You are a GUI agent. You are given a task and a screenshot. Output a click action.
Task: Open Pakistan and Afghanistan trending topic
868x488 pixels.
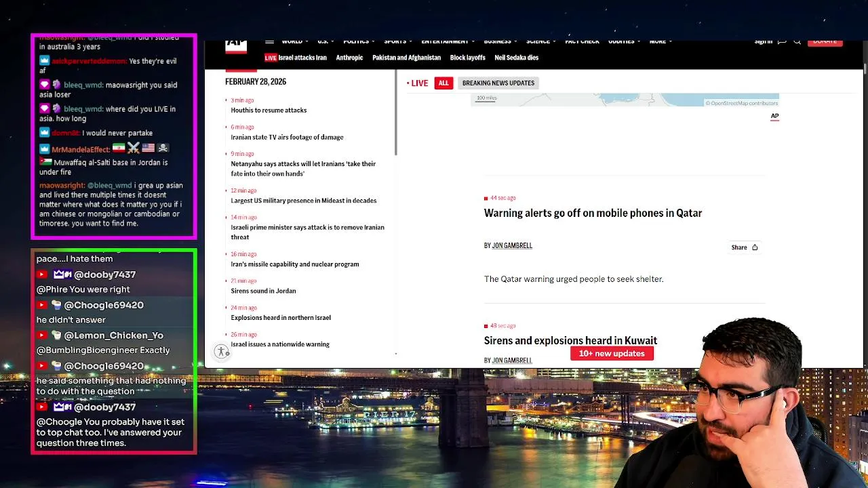(406, 58)
